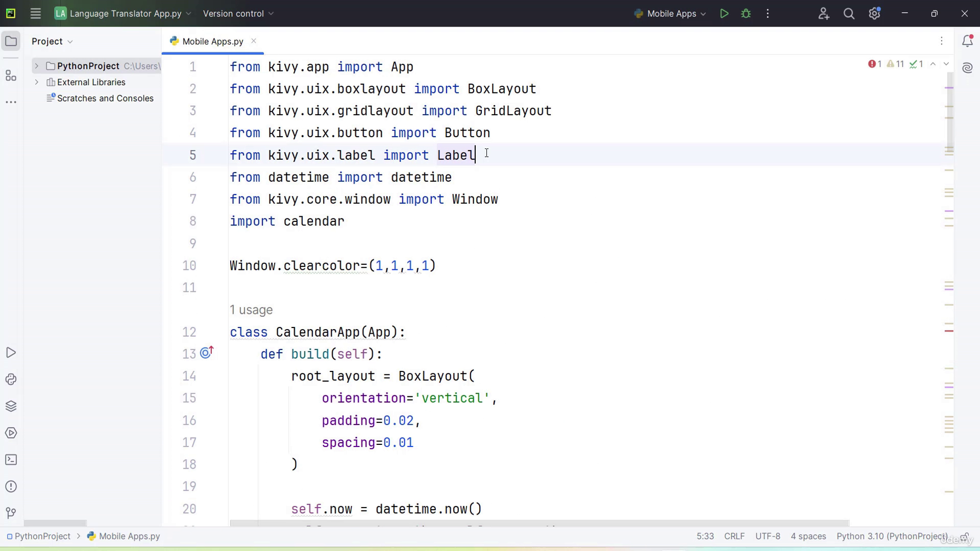Toggle the read-only lock in status bar
The image size is (980, 551).
(965, 537)
